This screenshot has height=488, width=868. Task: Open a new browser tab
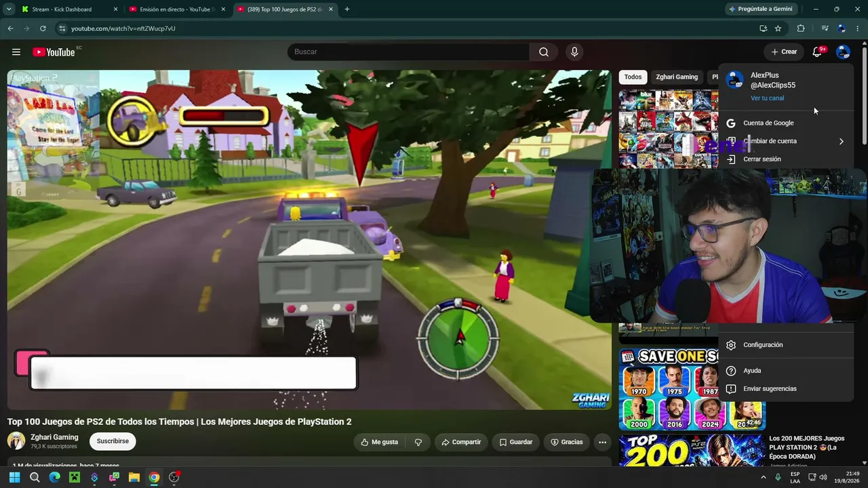(x=347, y=9)
